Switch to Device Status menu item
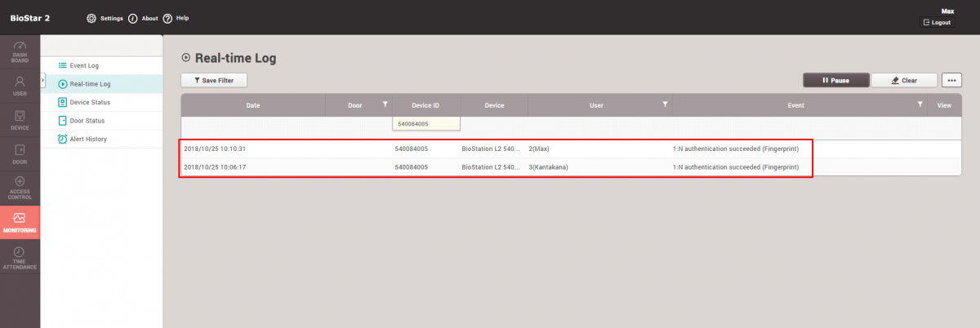The image size is (980, 328). coord(90,102)
